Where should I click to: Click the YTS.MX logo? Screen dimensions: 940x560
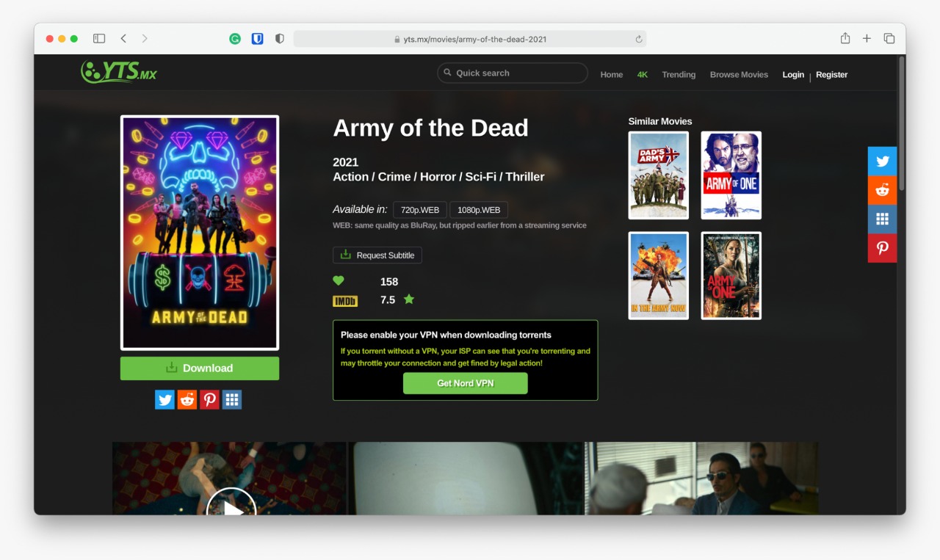click(118, 71)
